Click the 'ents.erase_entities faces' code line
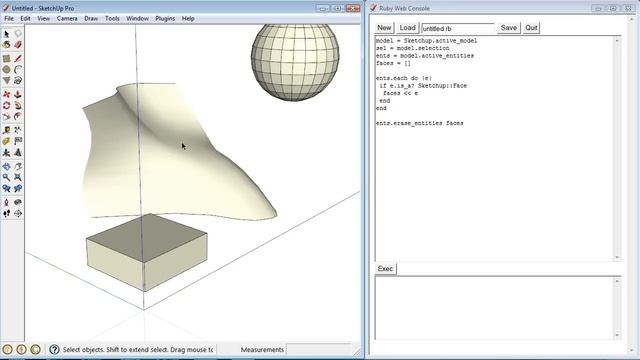640x360 pixels. click(420, 123)
